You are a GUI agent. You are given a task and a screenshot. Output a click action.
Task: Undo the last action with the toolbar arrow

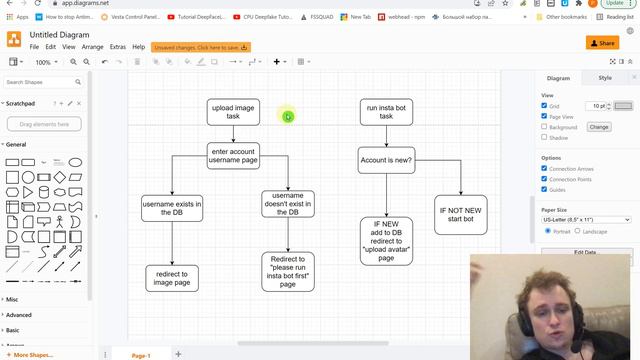105,62
